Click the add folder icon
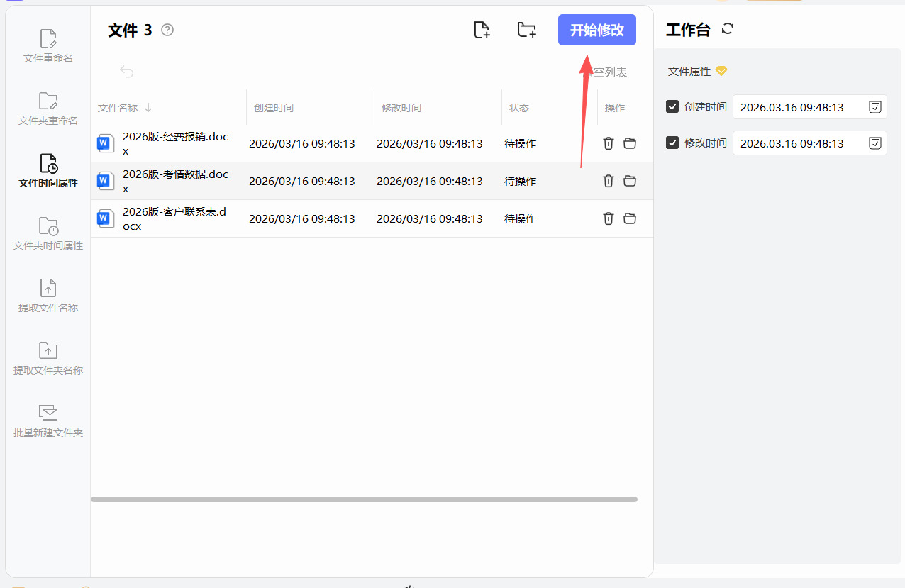905x588 pixels. click(x=526, y=30)
